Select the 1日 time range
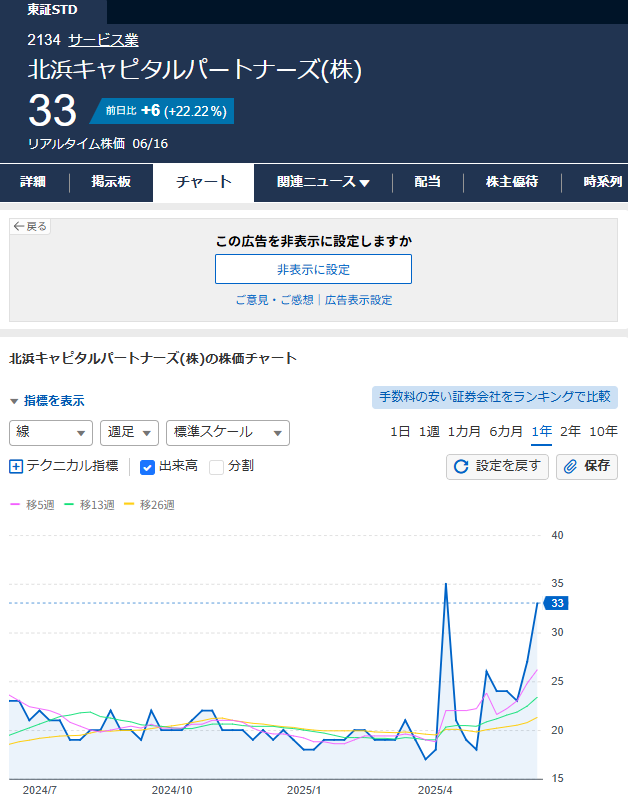 point(400,432)
